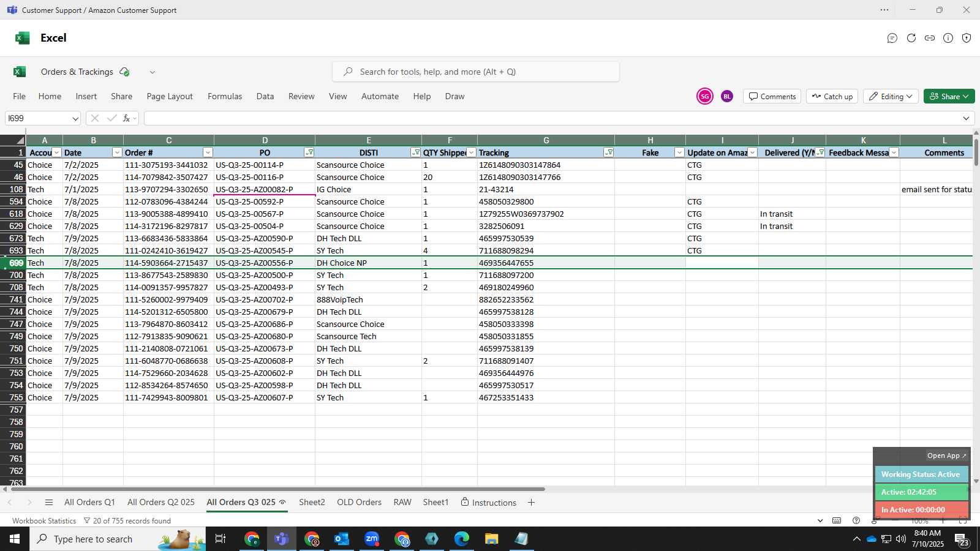
Task: Click the green Share button
Action: tap(949, 96)
